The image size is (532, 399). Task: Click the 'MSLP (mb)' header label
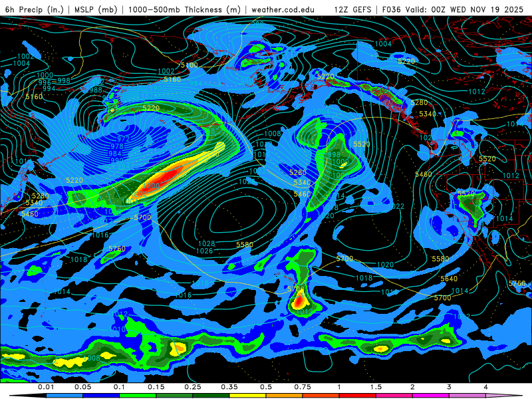96,9
